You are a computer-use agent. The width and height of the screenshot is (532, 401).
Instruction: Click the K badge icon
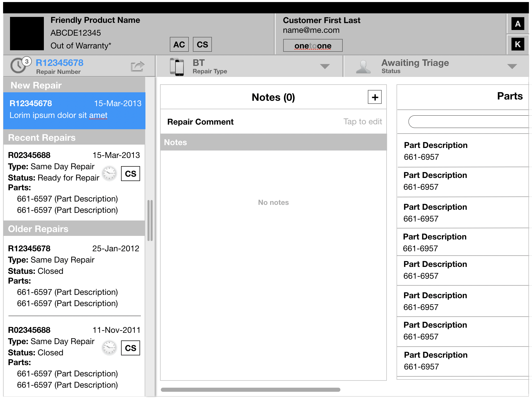point(518,44)
